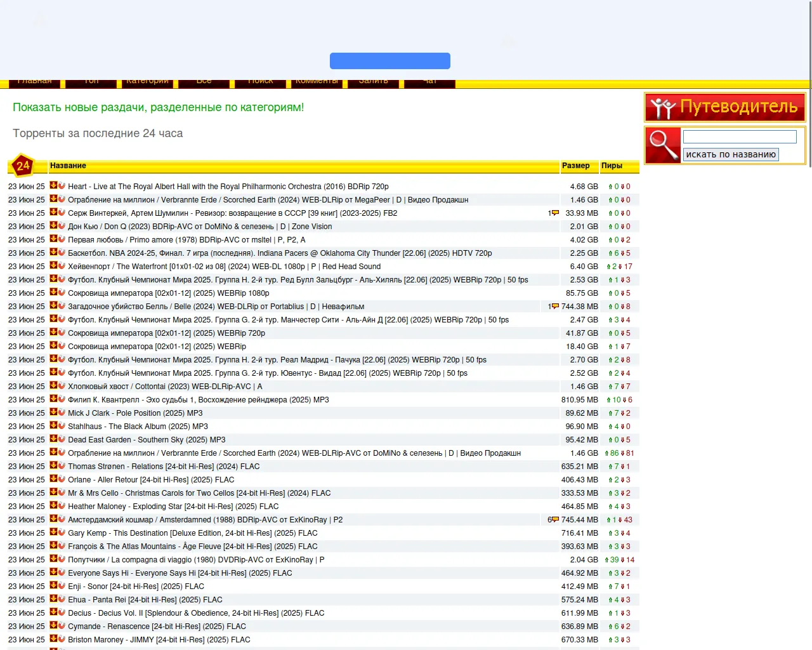The image size is (812, 650).
Task: Focus the title search text field
Action: click(739, 137)
